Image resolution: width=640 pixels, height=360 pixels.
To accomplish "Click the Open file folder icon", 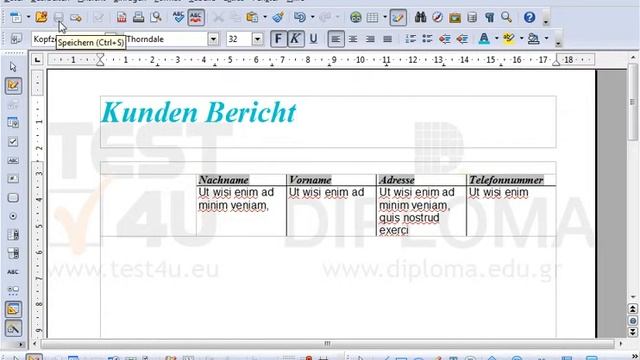I will coord(41,17).
